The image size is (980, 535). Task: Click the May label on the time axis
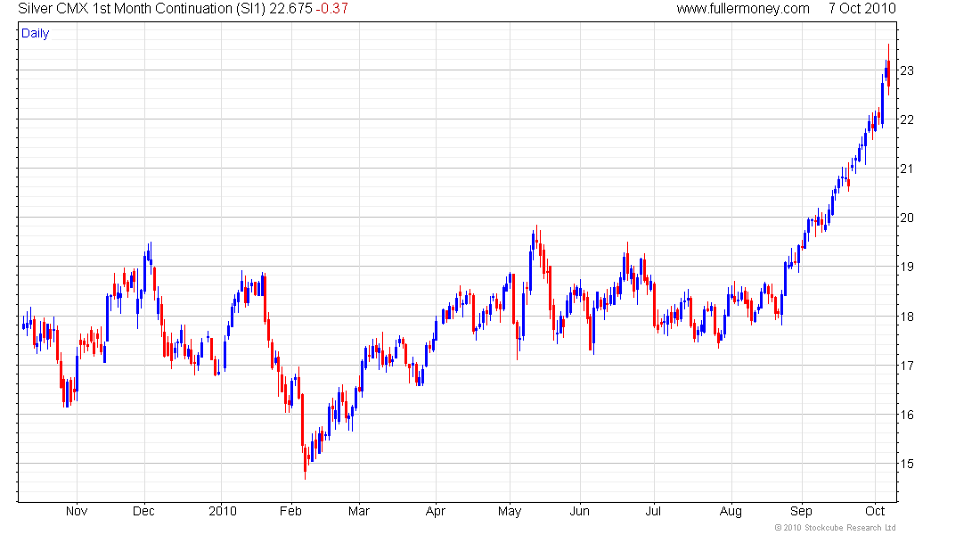(510, 511)
